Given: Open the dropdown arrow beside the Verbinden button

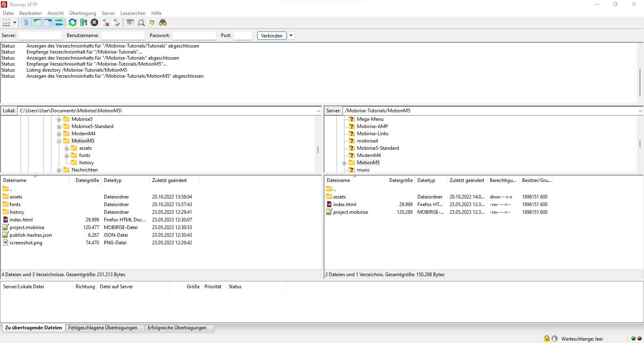Looking at the screenshot, I should [291, 35].
